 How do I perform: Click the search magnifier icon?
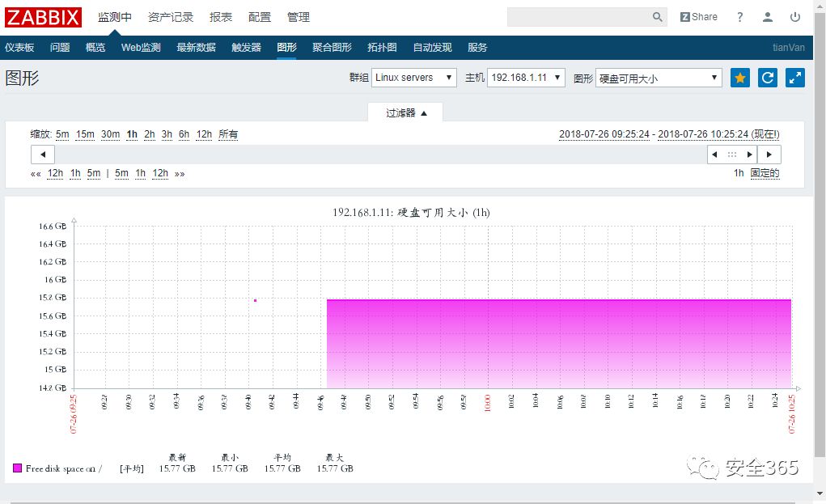click(657, 17)
